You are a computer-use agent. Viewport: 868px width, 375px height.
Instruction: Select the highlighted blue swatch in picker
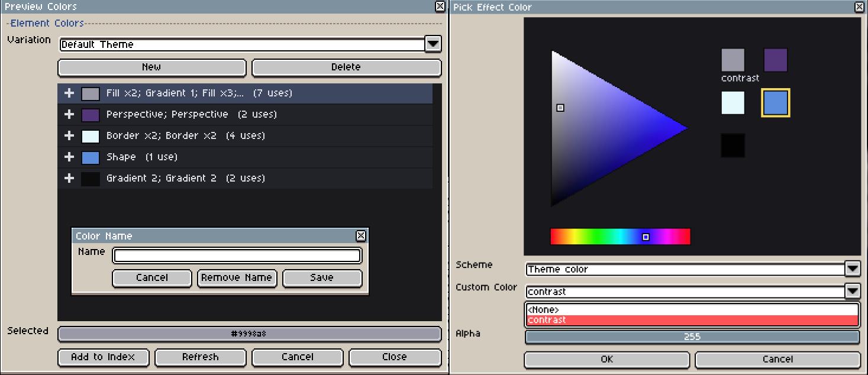[776, 103]
